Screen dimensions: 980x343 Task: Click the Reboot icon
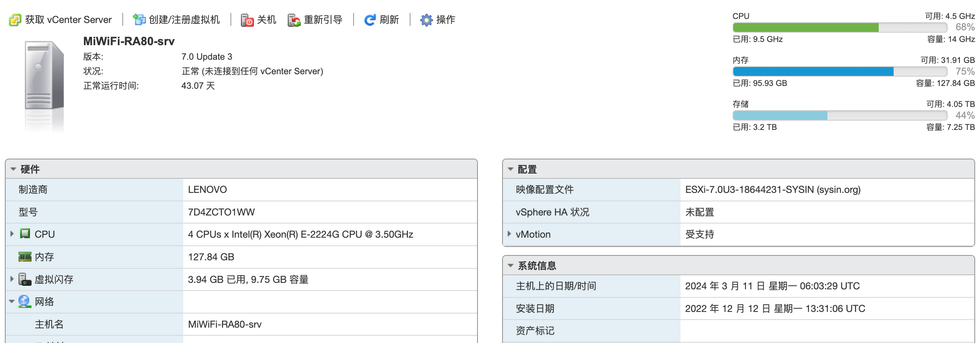294,20
